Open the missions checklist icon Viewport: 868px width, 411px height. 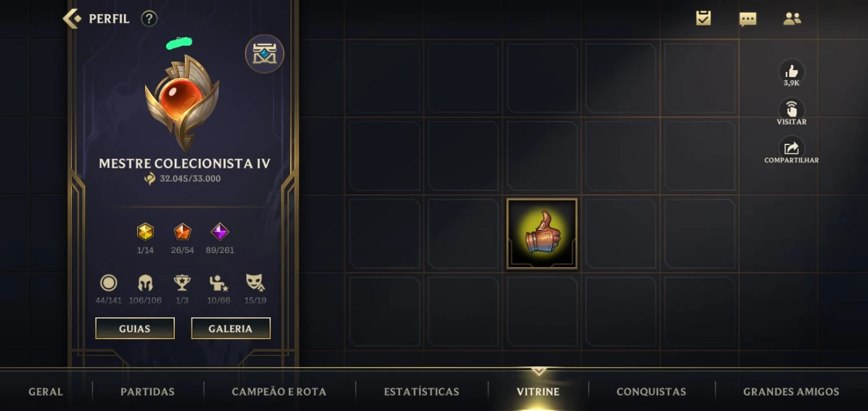tap(703, 19)
